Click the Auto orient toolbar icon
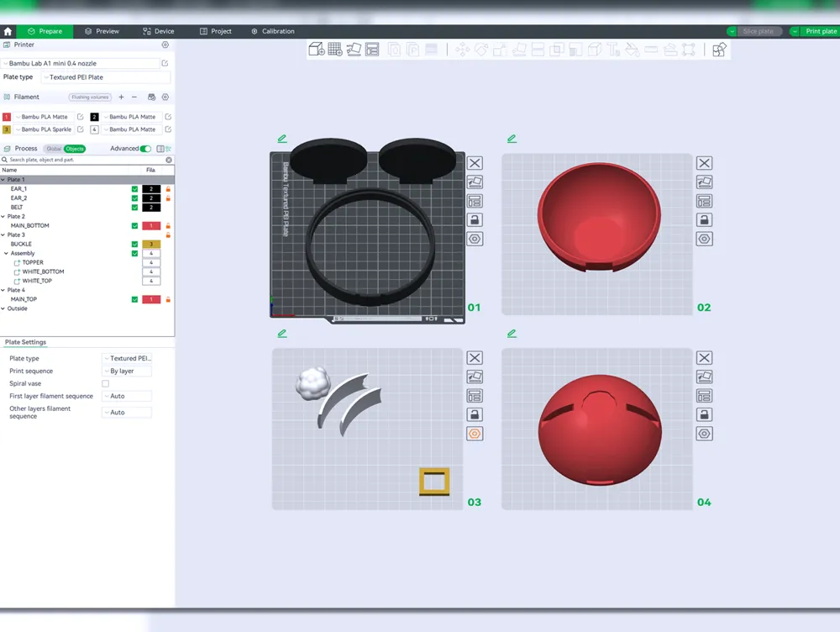Image resolution: width=840 pixels, height=632 pixels. coord(354,50)
